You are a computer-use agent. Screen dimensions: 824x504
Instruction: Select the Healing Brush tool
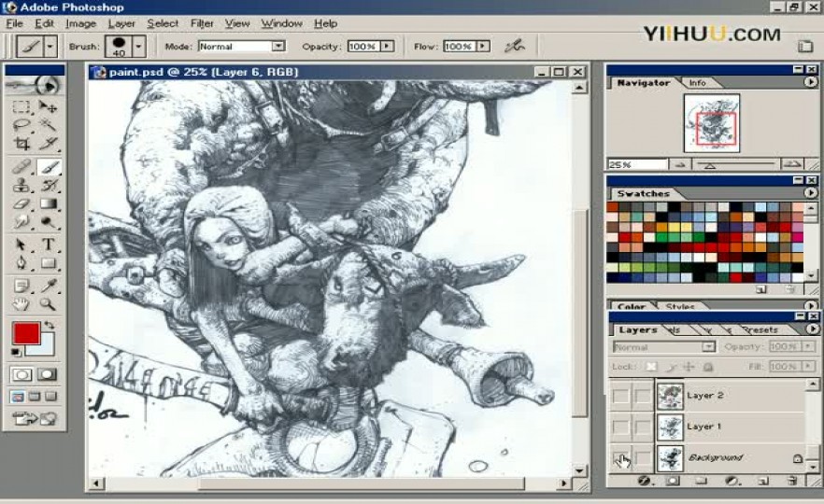pyautogui.click(x=21, y=167)
